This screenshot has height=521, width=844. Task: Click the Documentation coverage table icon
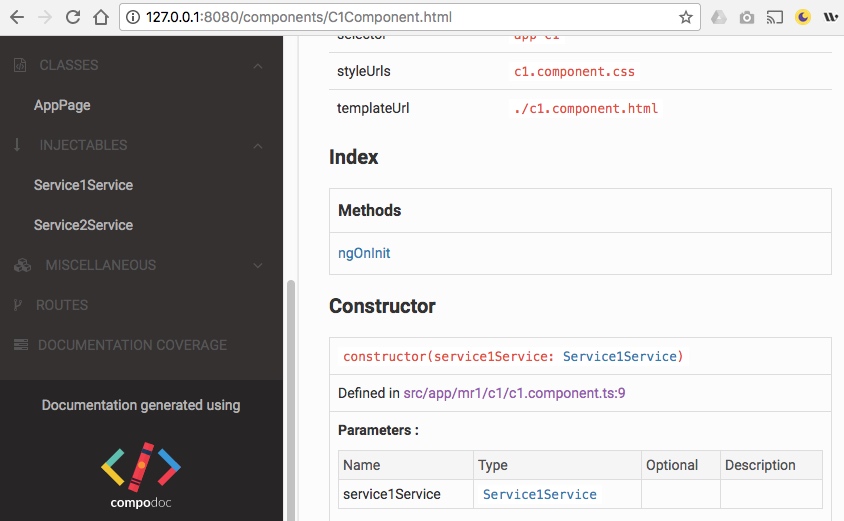pos(21,344)
